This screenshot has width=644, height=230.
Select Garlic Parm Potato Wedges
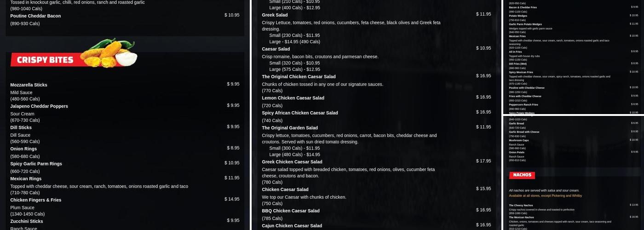[525, 24]
